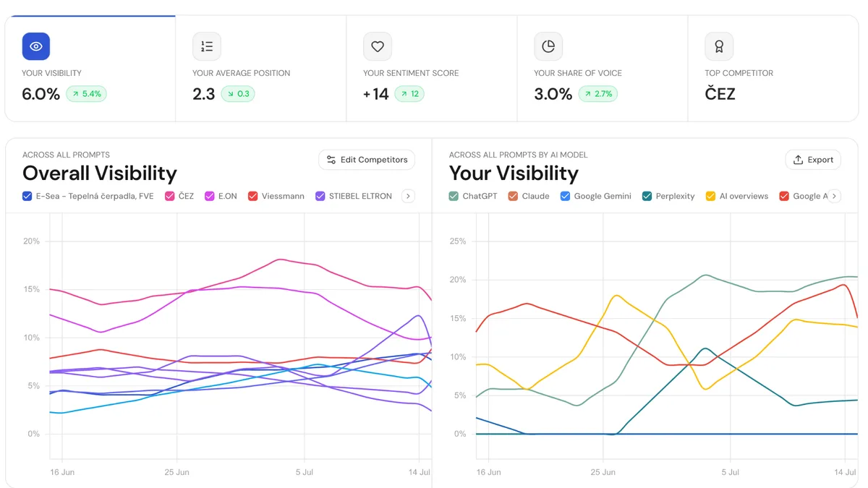Viewport: 868px width, 488px height.
Task: Click the pie chart icon for Share of Voice
Action: click(548, 46)
